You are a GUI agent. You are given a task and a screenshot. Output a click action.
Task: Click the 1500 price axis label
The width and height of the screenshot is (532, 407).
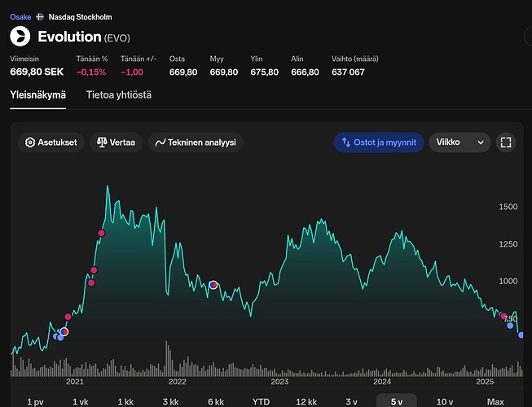pyautogui.click(x=508, y=207)
